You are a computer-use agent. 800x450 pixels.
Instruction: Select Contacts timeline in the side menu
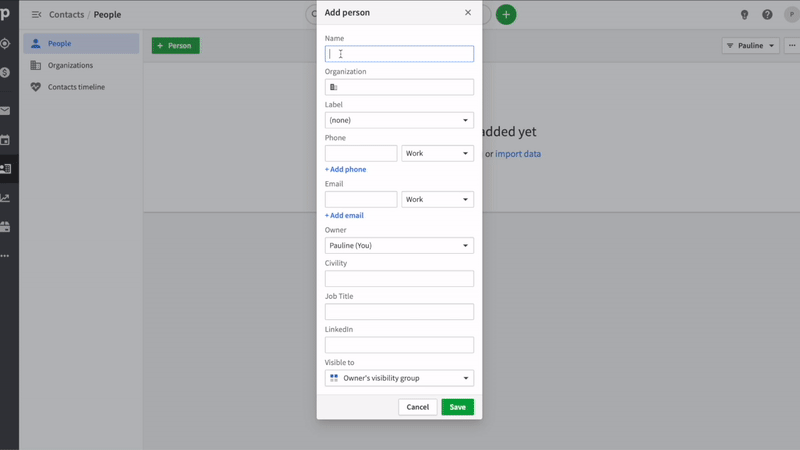(x=76, y=87)
